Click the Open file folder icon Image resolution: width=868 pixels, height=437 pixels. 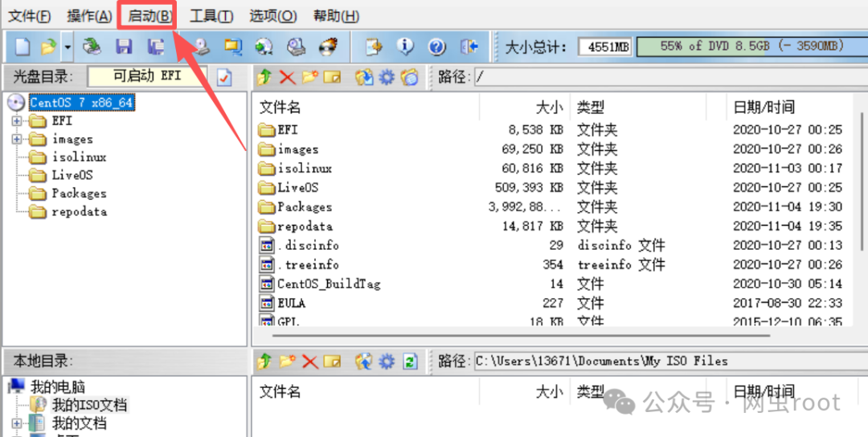[x=48, y=47]
